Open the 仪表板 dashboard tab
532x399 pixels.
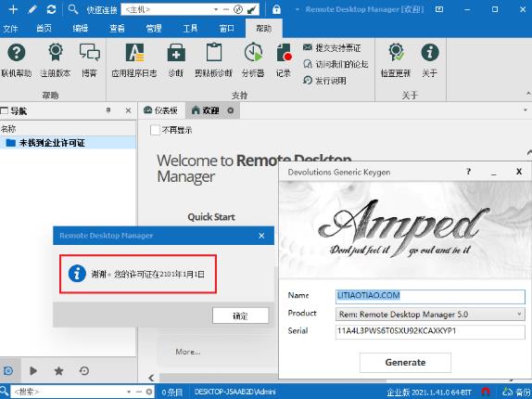click(x=161, y=110)
